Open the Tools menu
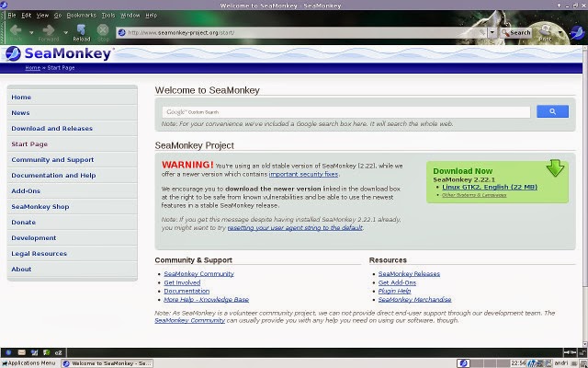588x368 pixels. point(108,16)
